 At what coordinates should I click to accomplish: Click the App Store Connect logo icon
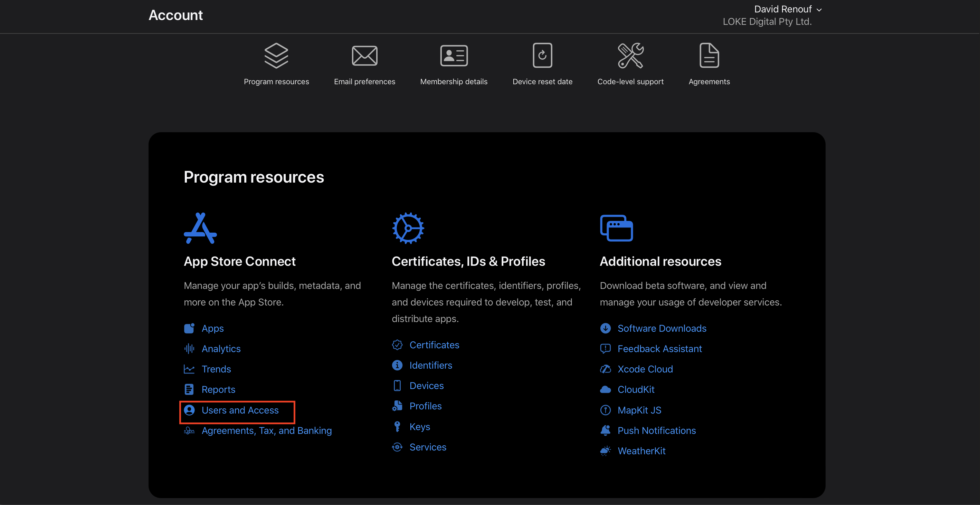pyautogui.click(x=200, y=228)
